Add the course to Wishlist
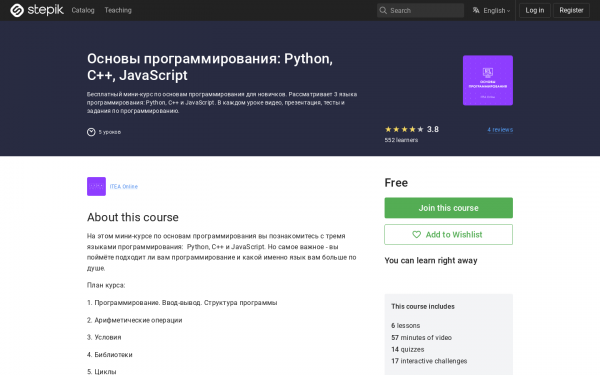Screen dimensions: 600x375 click(448, 235)
